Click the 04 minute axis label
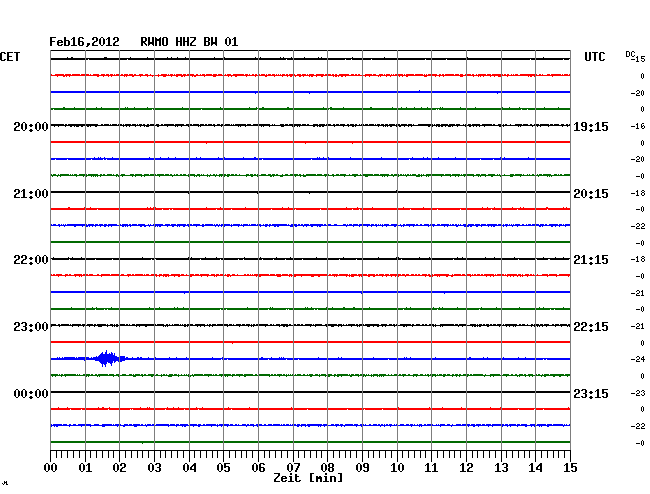The width and height of the screenshot is (650, 494). coord(189,468)
